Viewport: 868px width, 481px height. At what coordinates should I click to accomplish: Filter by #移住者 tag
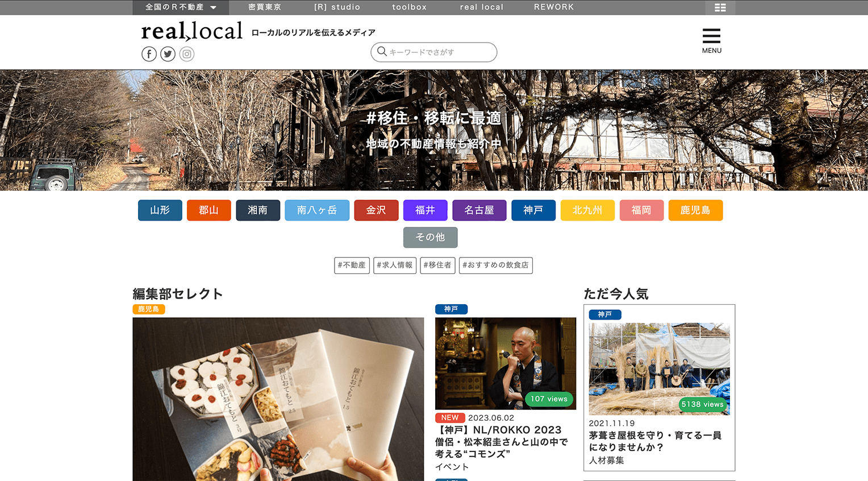coord(438,266)
